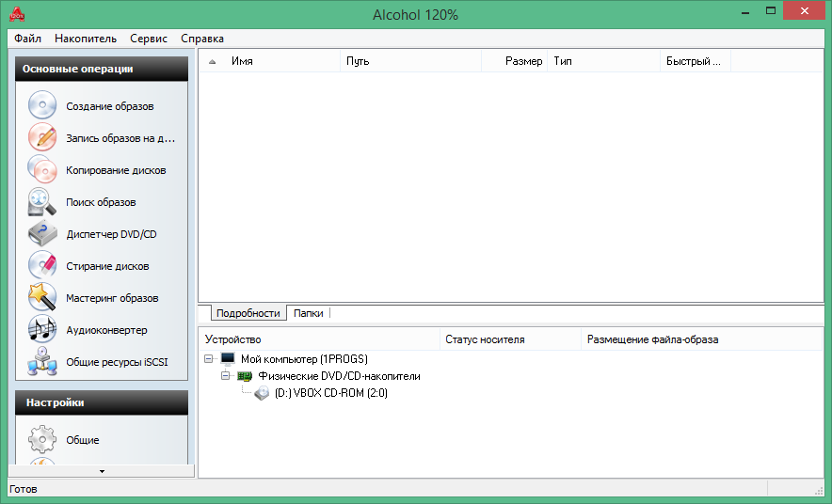Maximize the Alcohol 120% window

[x=771, y=11]
